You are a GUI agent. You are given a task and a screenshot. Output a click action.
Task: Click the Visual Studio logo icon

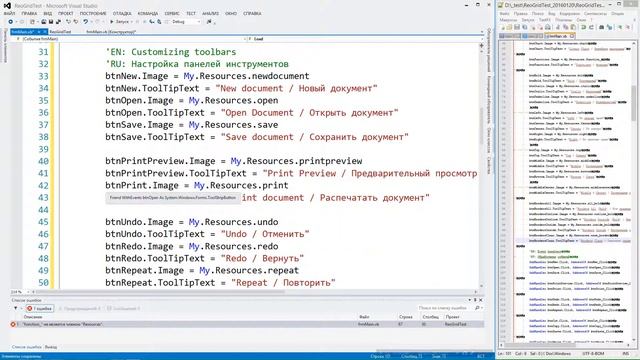tap(7, 6)
